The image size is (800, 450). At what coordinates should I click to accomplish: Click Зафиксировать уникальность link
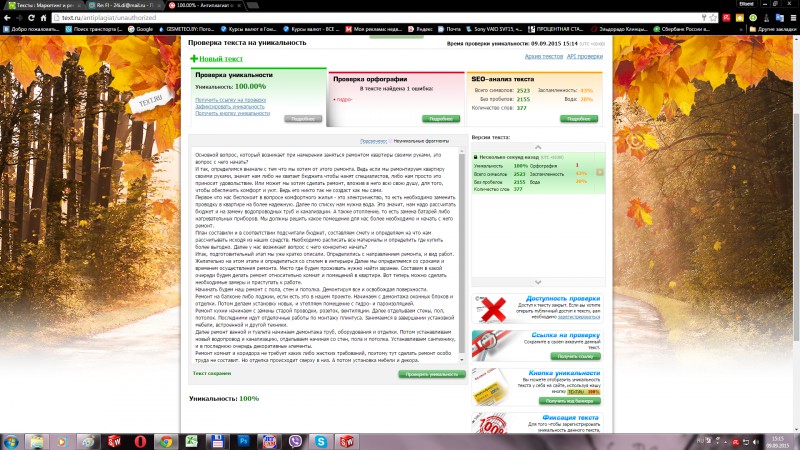(230, 107)
